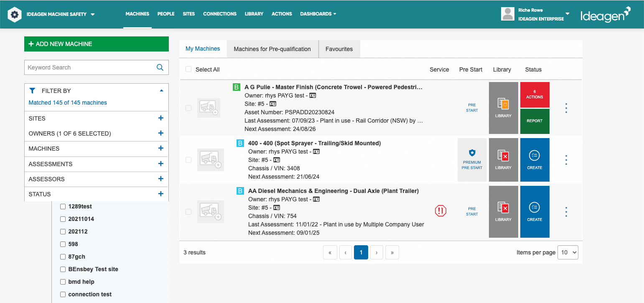
Task: Open Library icon for A G Pulie machine
Action: (503, 108)
